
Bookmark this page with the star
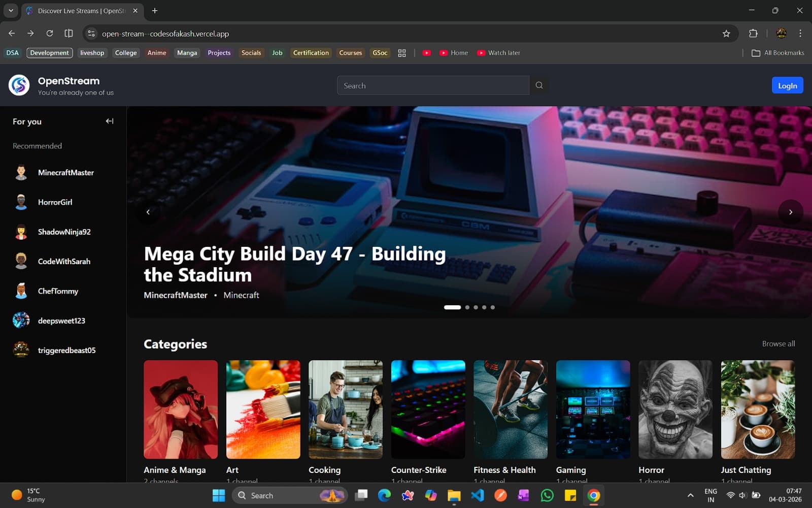coord(726,34)
